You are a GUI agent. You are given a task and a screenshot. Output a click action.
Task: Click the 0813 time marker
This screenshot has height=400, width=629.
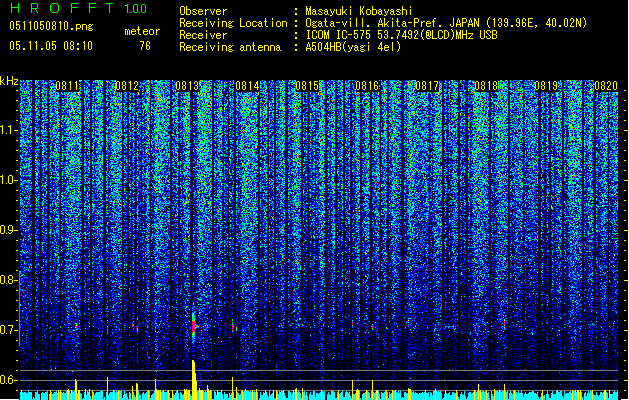(187, 86)
